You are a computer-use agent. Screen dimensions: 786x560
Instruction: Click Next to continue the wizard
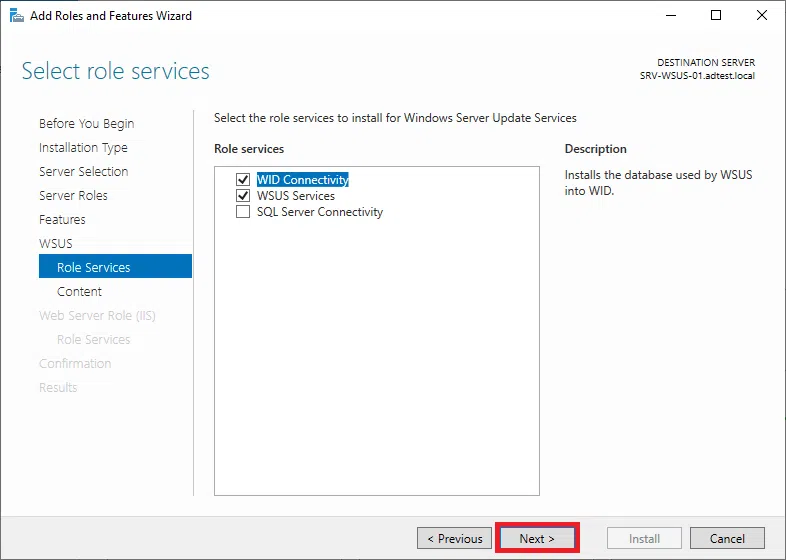coord(536,538)
